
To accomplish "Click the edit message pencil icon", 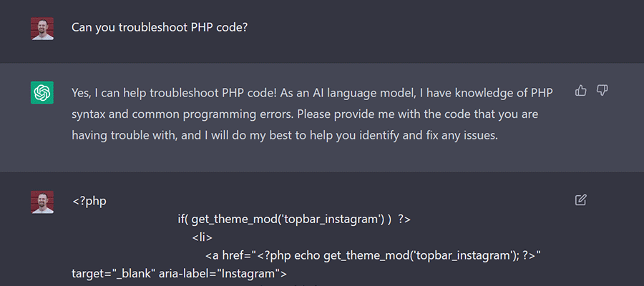I will [x=581, y=200].
